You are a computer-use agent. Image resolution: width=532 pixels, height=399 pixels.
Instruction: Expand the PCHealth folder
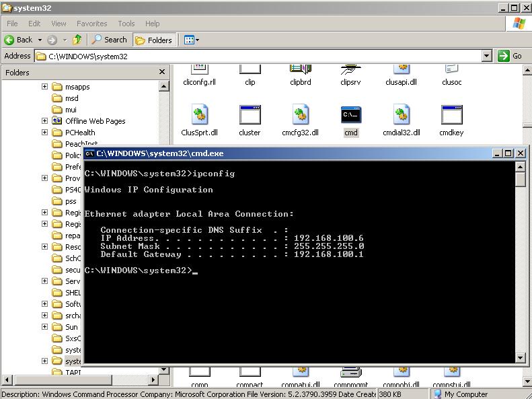click(x=44, y=133)
